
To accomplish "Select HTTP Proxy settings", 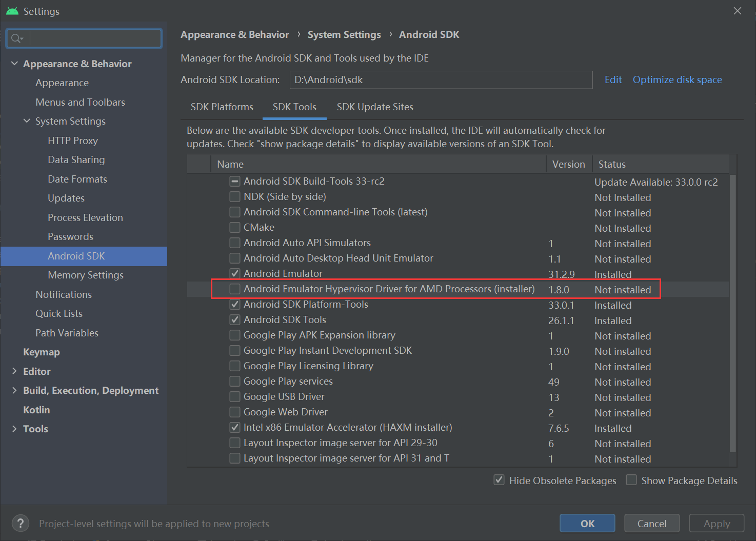I will (x=73, y=141).
